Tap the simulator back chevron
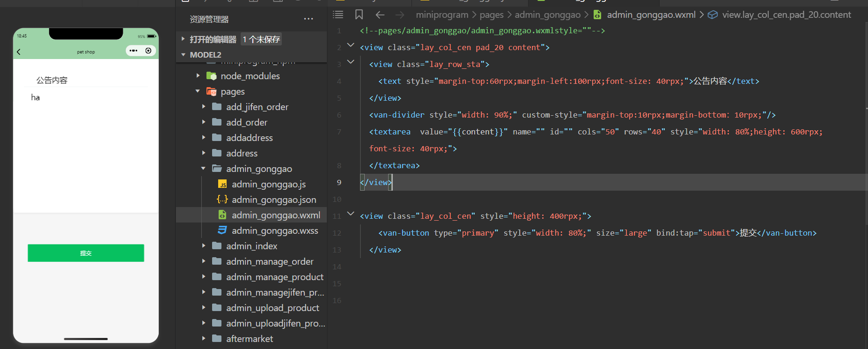The height and width of the screenshot is (349, 868). [x=19, y=52]
